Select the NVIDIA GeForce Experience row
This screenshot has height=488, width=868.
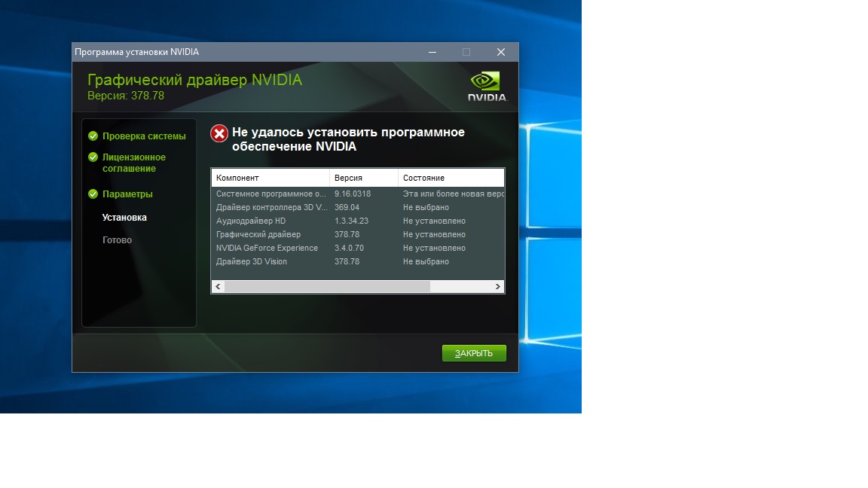tap(358, 248)
